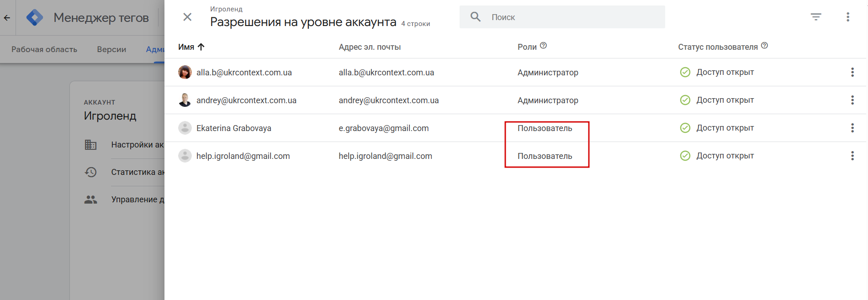Click the Управление link in account menu
The height and width of the screenshot is (300, 868).
[x=138, y=200]
